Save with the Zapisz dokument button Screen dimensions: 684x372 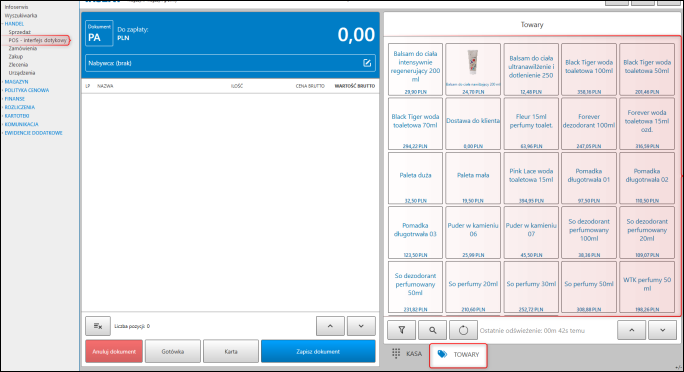click(318, 352)
